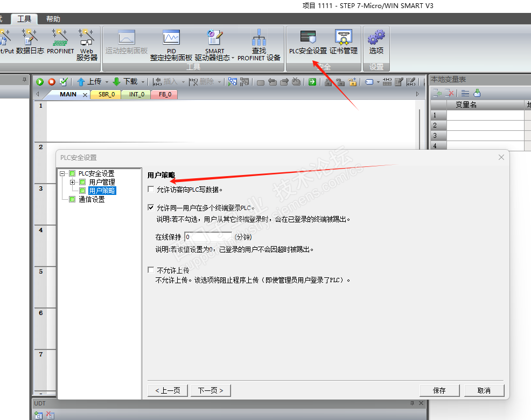Click the green Run PLC button
531x420 pixels.
pyautogui.click(x=40, y=82)
